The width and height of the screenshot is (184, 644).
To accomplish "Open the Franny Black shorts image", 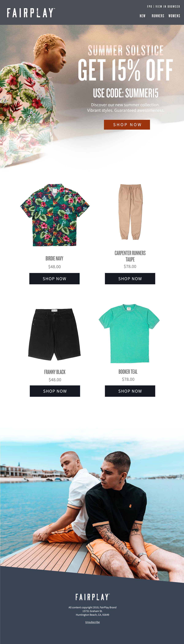I will [x=55, y=334].
